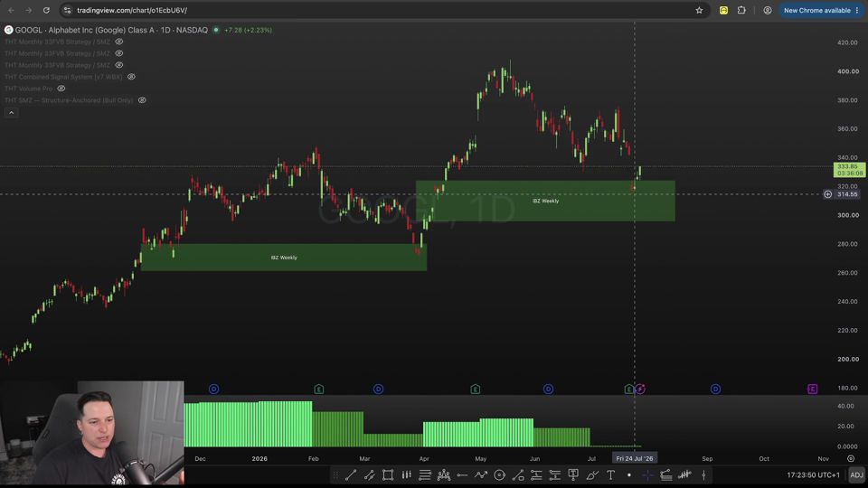Screen dimensions: 868x488
Task: Click the dividend marker near June
Action: (548, 389)
